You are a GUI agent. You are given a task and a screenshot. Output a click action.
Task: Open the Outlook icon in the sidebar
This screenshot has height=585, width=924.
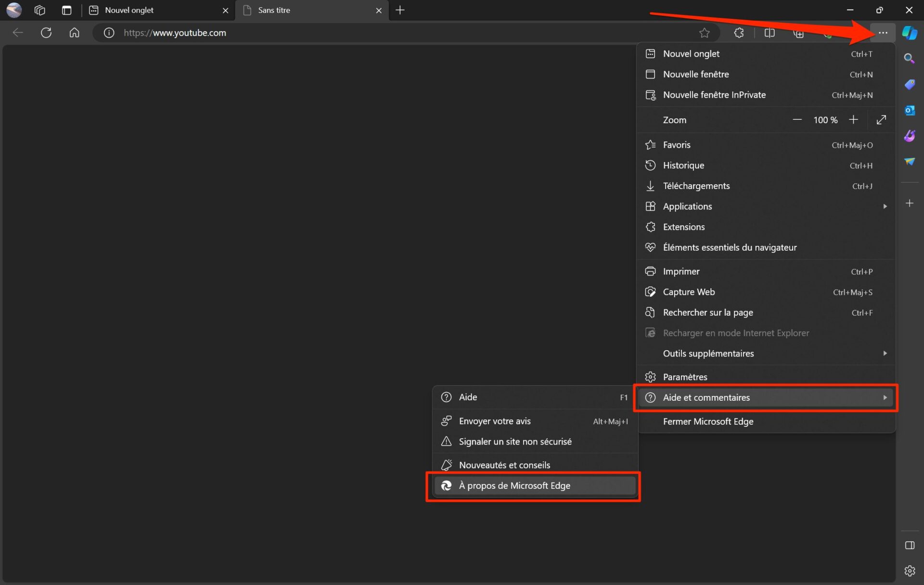(x=909, y=110)
